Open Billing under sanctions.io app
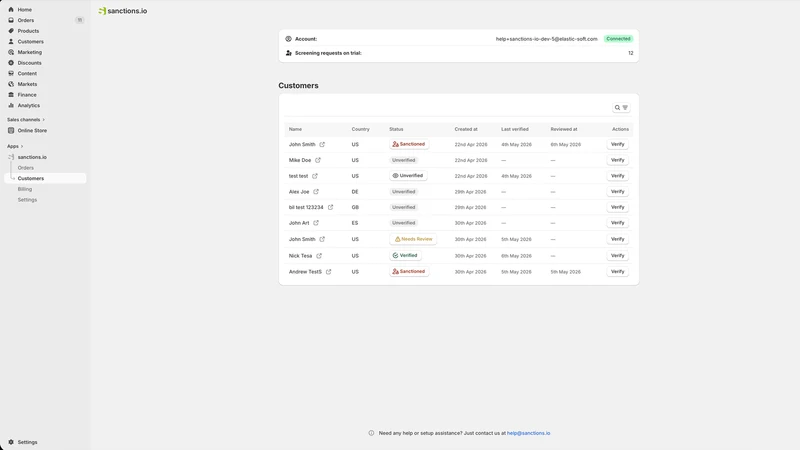Screen dimensions: 800x450 (x=24, y=189)
